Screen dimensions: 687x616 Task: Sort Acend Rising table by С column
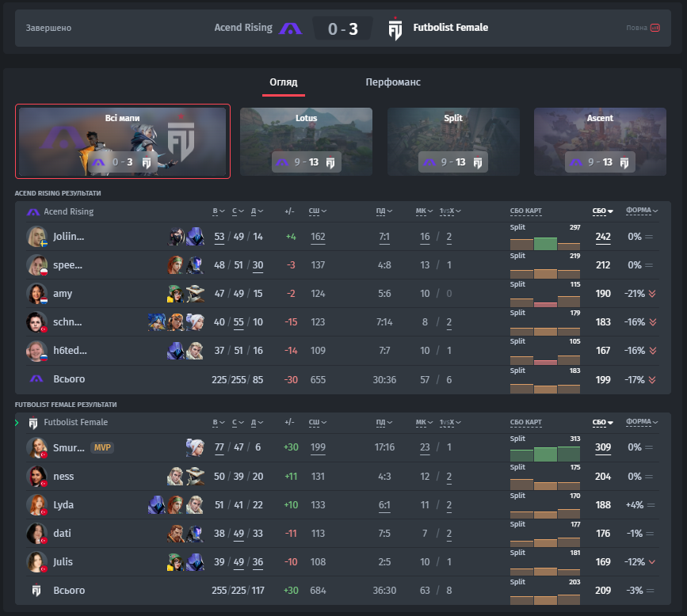[238, 211]
